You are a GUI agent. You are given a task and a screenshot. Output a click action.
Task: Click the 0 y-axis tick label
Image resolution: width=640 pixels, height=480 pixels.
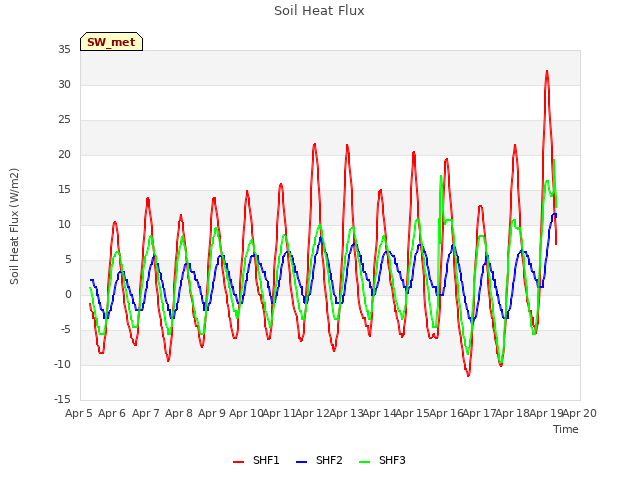68,294
